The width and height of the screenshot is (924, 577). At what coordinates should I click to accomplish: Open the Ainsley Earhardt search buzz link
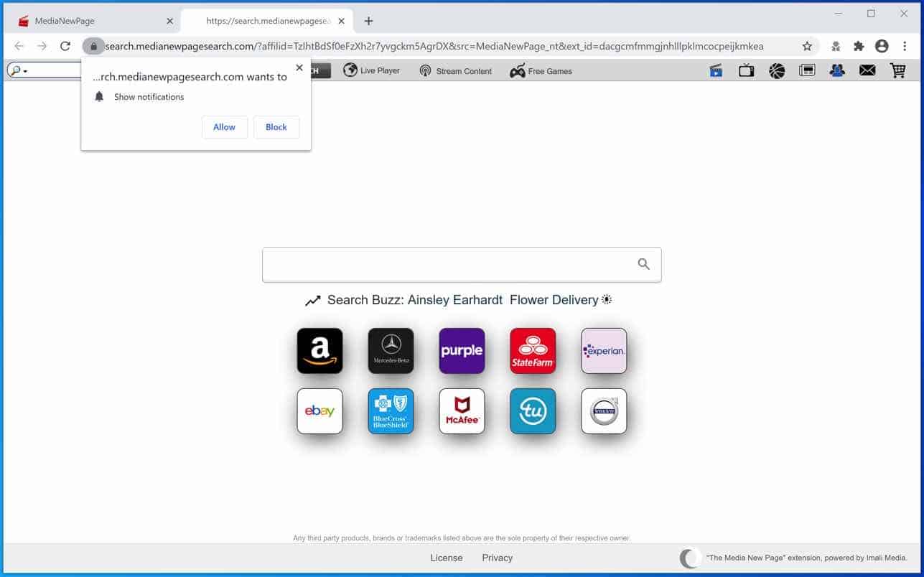pos(455,300)
